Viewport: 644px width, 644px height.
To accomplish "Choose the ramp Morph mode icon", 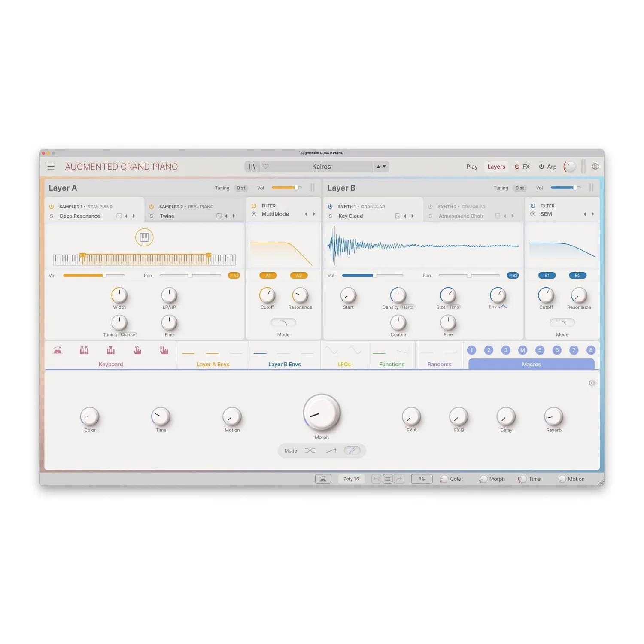I will pyautogui.click(x=331, y=450).
